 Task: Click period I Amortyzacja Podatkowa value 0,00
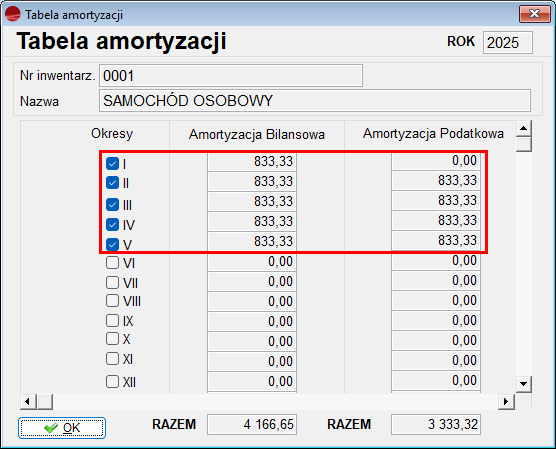[x=436, y=161]
